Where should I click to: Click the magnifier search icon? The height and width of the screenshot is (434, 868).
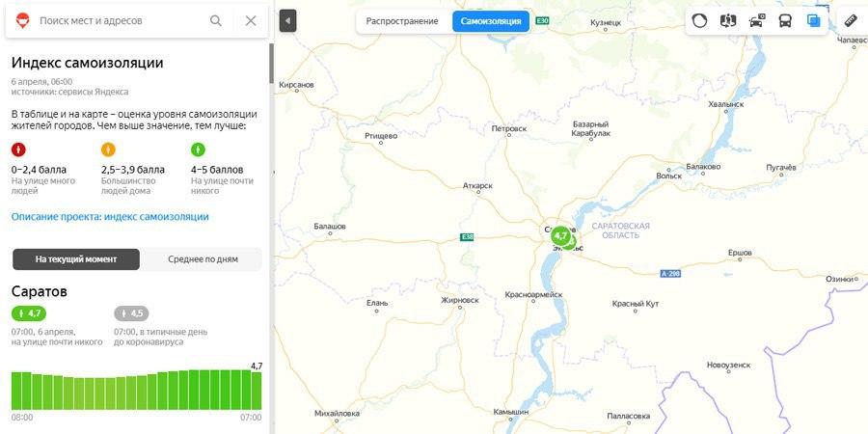coord(216,20)
